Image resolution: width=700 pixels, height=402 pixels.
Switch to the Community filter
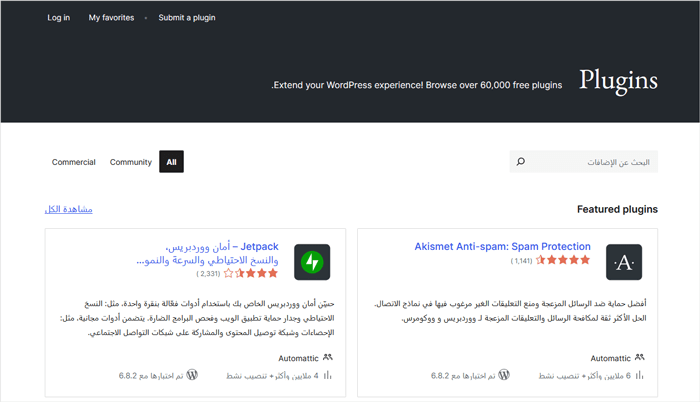pyautogui.click(x=131, y=162)
